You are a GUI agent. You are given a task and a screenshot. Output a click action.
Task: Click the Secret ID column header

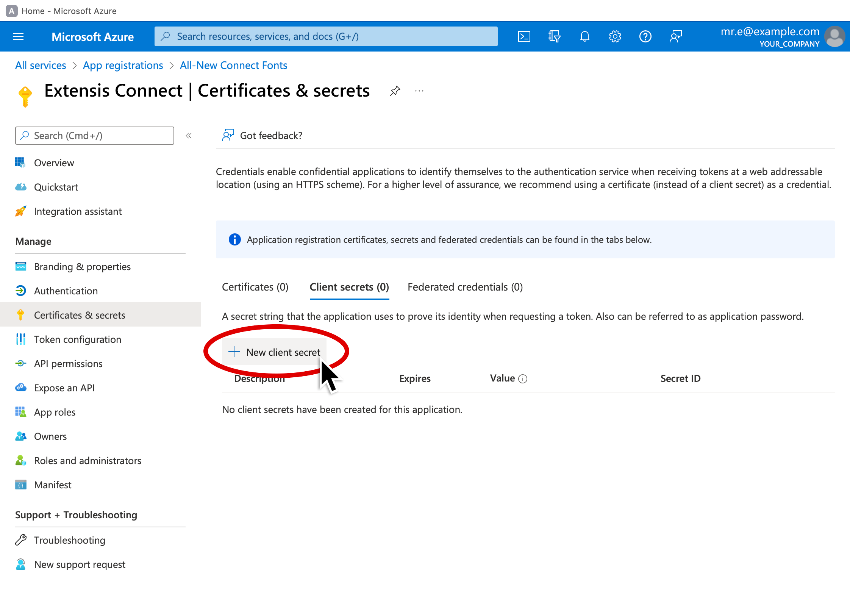[x=680, y=378]
